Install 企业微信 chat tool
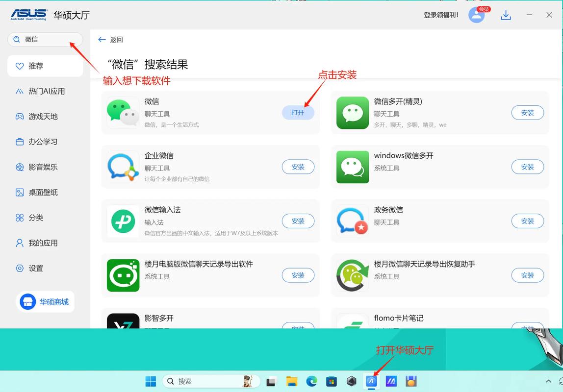Image resolution: width=563 pixels, height=392 pixels. pos(298,167)
